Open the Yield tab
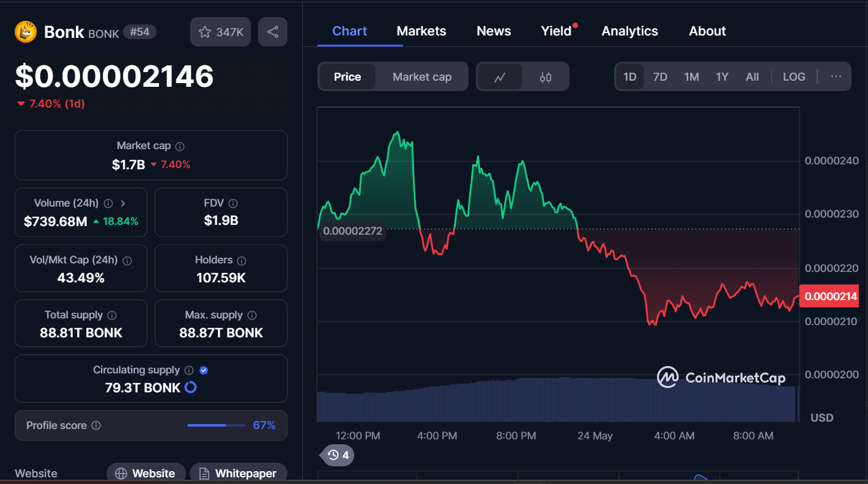868x484 pixels. [556, 31]
